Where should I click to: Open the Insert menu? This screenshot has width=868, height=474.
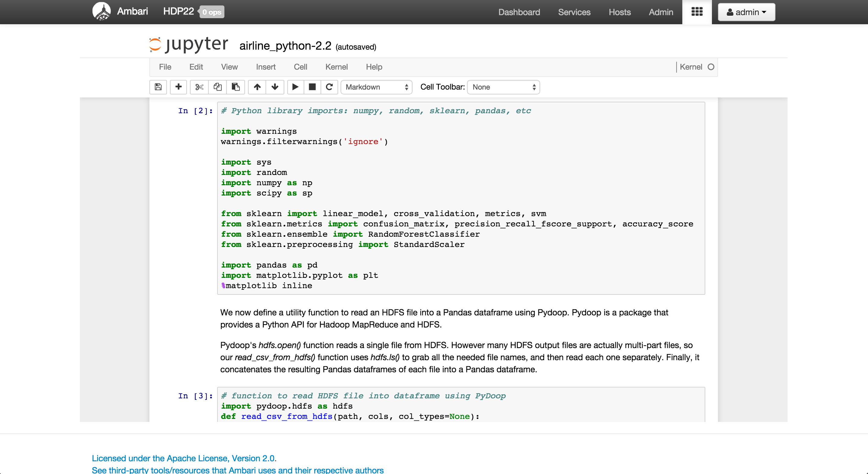point(266,67)
